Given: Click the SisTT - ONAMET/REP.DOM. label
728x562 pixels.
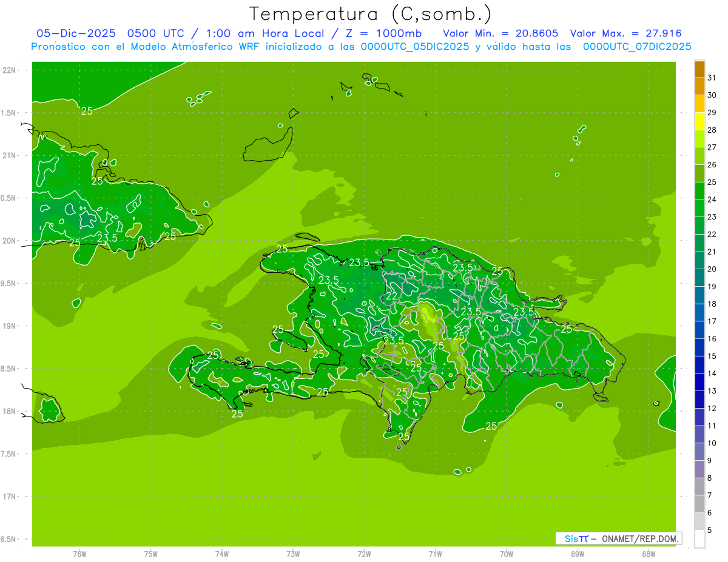Looking at the screenshot, I should pyautogui.click(x=619, y=538).
